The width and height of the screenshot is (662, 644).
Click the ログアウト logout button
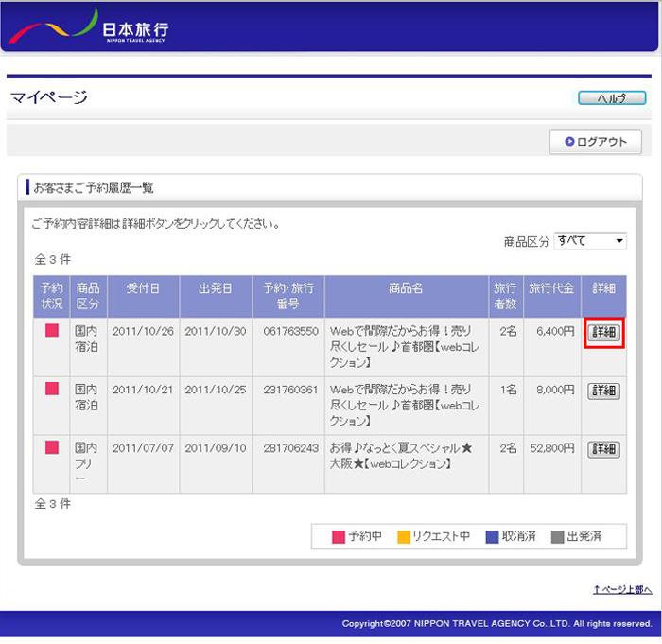[x=595, y=142]
